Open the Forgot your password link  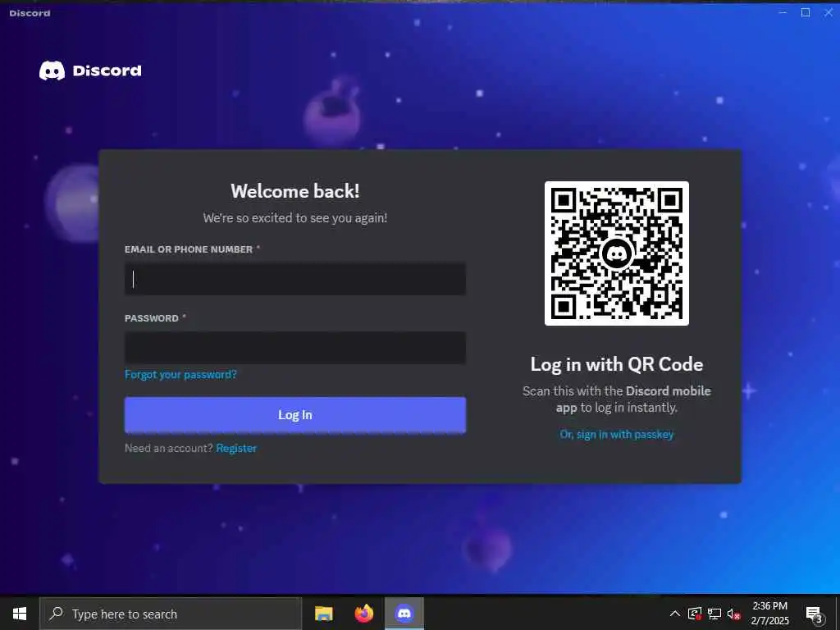pyautogui.click(x=180, y=374)
